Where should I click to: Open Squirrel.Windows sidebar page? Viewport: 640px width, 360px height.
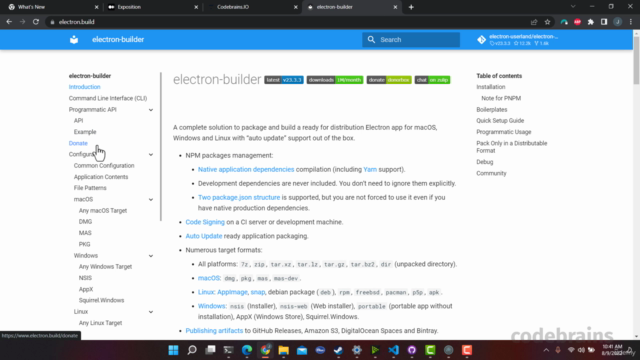click(x=101, y=300)
